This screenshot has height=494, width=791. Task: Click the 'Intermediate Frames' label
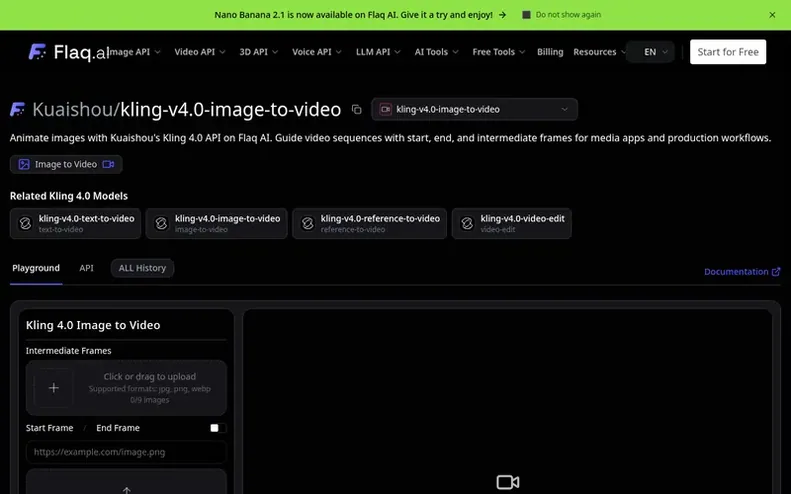tap(69, 351)
